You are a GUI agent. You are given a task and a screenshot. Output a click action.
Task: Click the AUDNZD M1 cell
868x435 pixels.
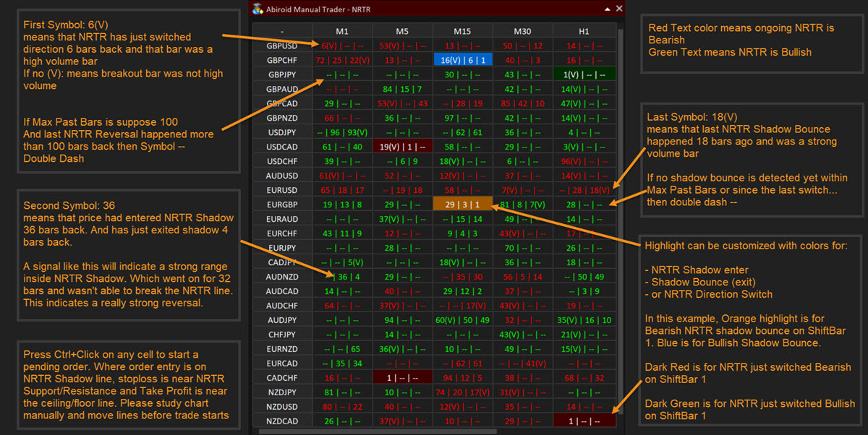[x=342, y=277]
